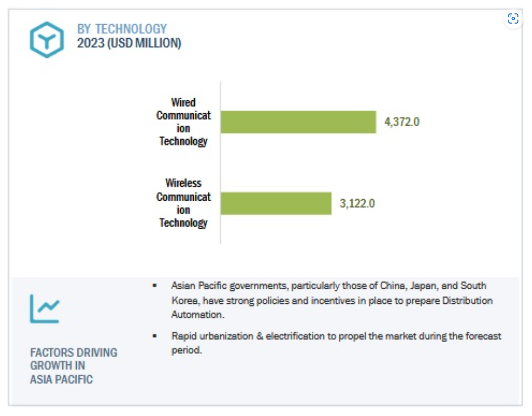Viewport: 532px width, 416px height.
Task: Click the second bullet point marker
Action: (155, 336)
